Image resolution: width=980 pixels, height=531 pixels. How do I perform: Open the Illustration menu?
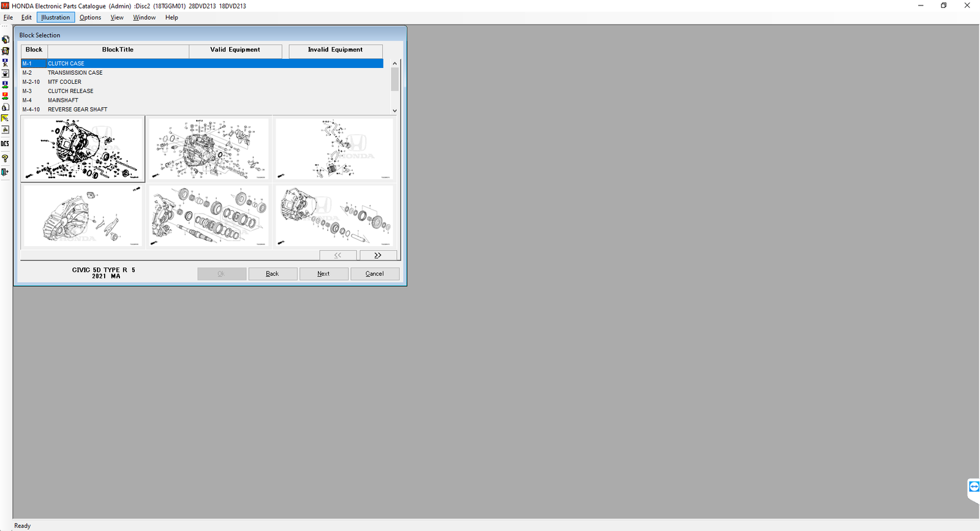[x=56, y=18]
